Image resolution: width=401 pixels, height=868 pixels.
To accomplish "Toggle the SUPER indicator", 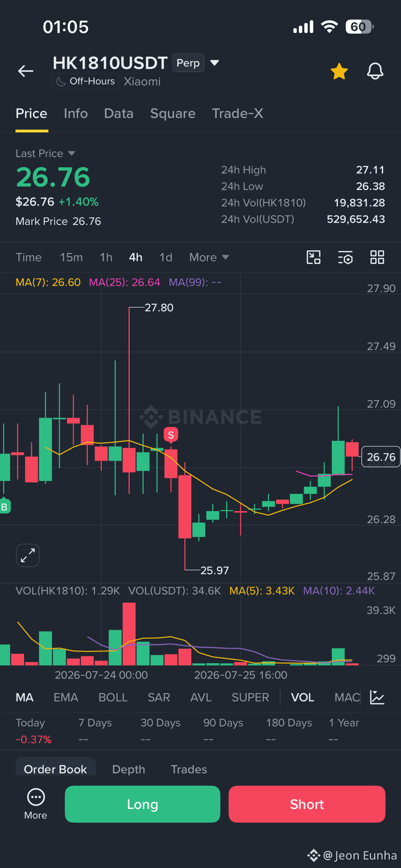I will (x=250, y=697).
